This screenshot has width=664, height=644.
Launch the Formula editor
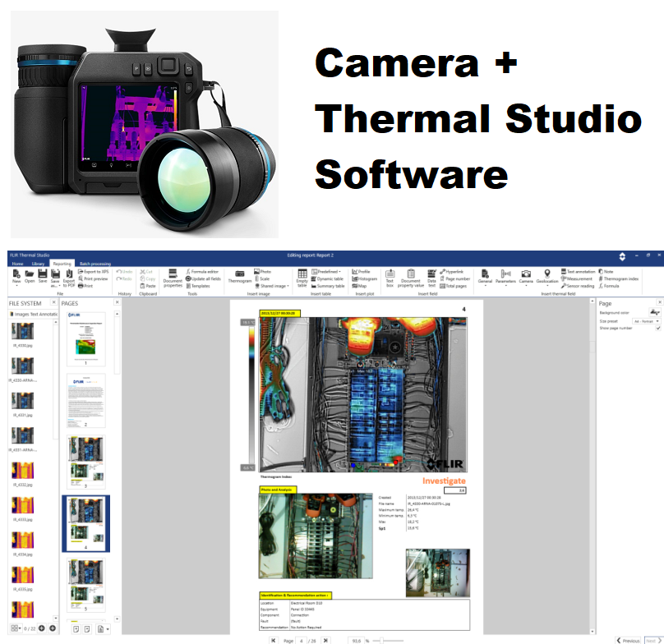coord(202,271)
